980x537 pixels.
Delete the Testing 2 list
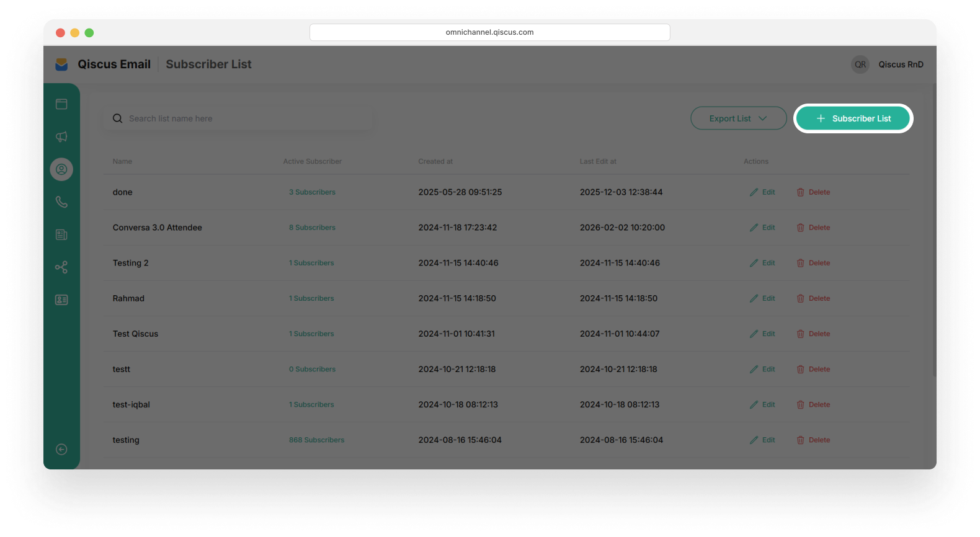[x=813, y=263]
